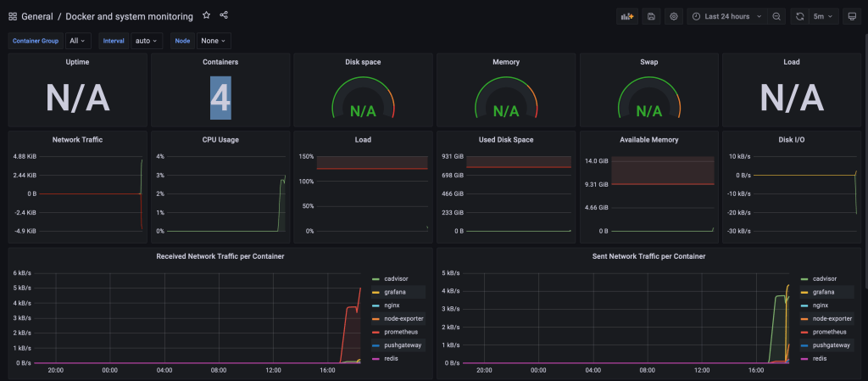Viewport: 868px width, 381px height.
Task: Click the Add panel icon
Action: pos(627,16)
